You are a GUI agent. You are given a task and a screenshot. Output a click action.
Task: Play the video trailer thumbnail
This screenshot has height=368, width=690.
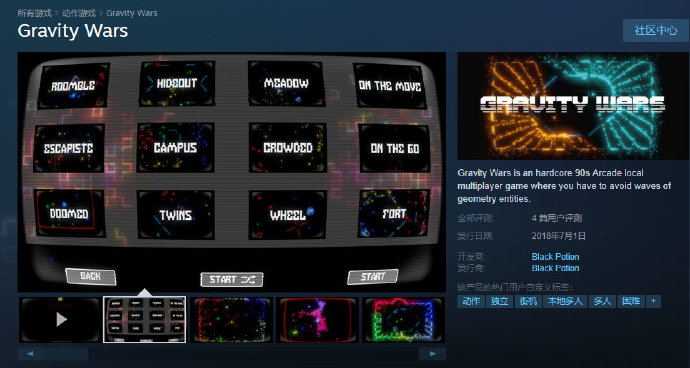(60, 320)
